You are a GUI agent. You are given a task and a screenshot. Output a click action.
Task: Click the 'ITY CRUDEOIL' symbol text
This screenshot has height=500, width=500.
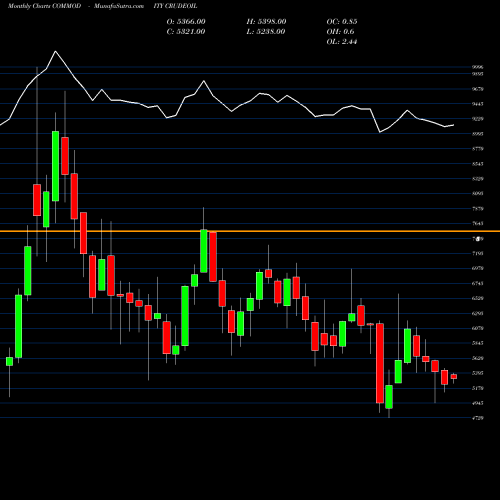[x=176, y=6]
